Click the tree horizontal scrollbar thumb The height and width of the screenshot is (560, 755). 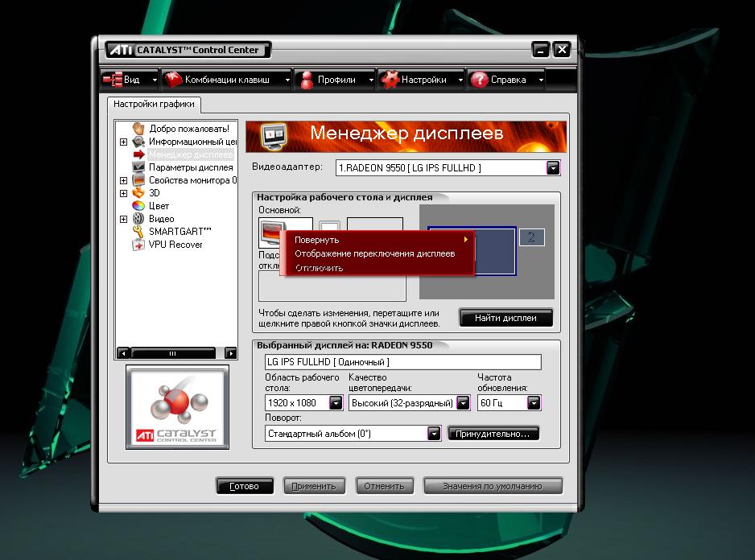173,353
